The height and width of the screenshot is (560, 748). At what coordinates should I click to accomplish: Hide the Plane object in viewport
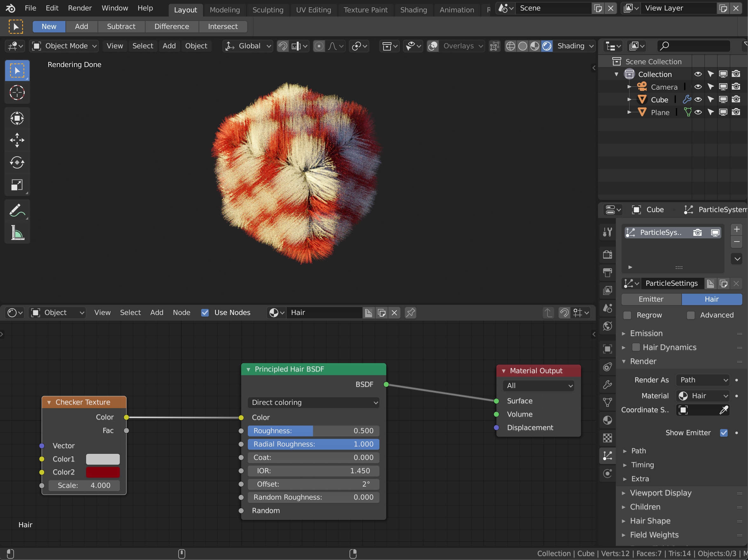[x=698, y=112]
